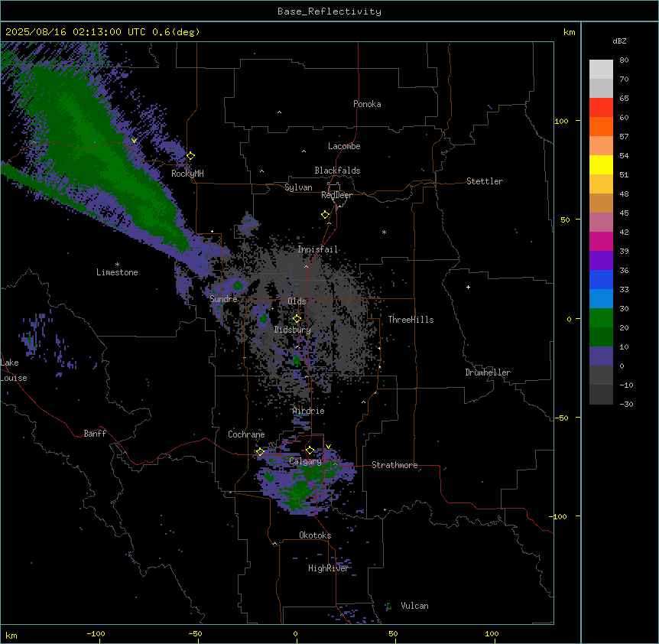The image size is (659, 644).
Task: Click the dBZ legend heading
Action: click(x=619, y=41)
